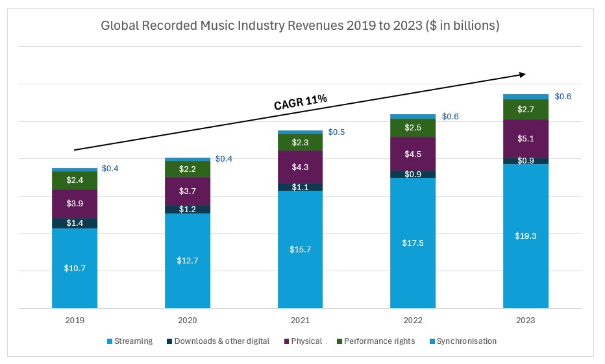605x364 pixels.
Task: Select the 2019 performance rights segment $2.4
Action: pos(75,180)
